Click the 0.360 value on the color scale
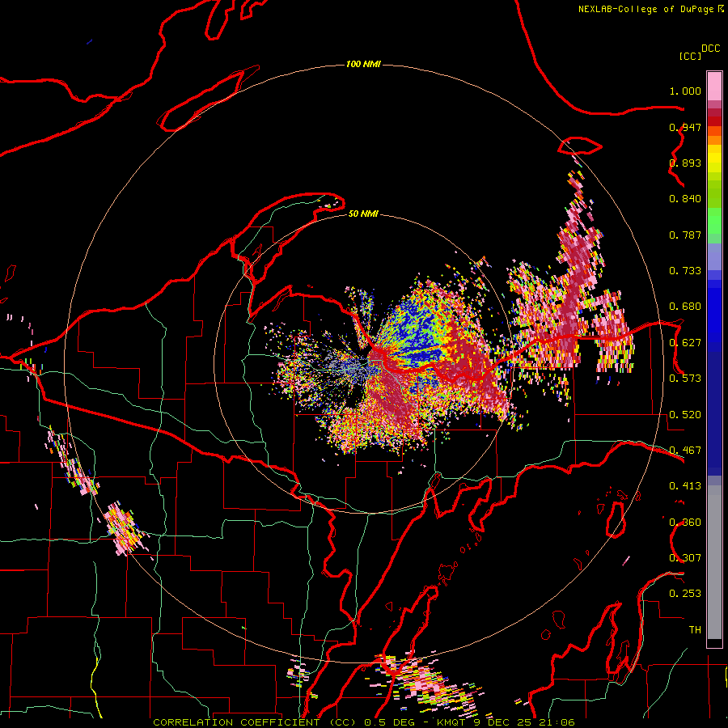Image resolution: width=728 pixels, height=728 pixels. pos(685,523)
